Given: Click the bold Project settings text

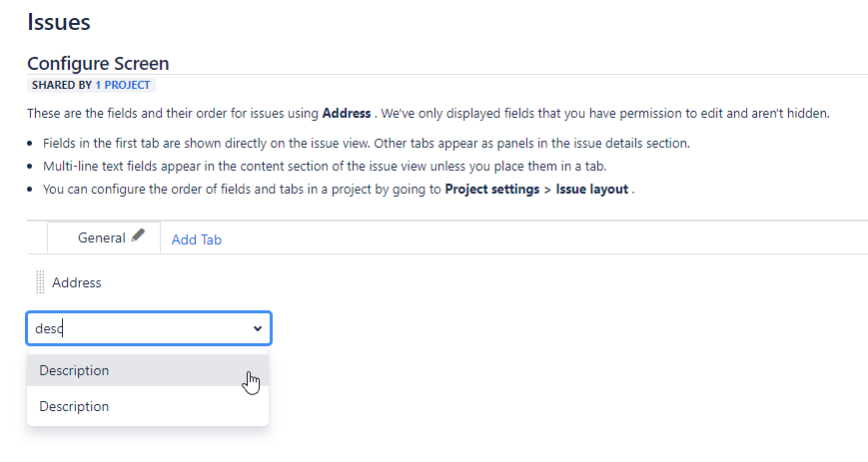Looking at the screenshot, I should [492, 190].
